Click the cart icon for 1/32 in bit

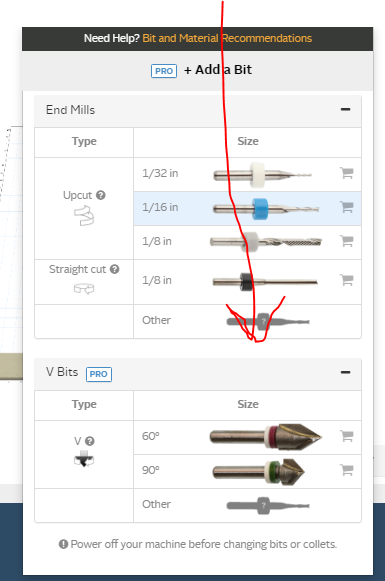[346, 173]
